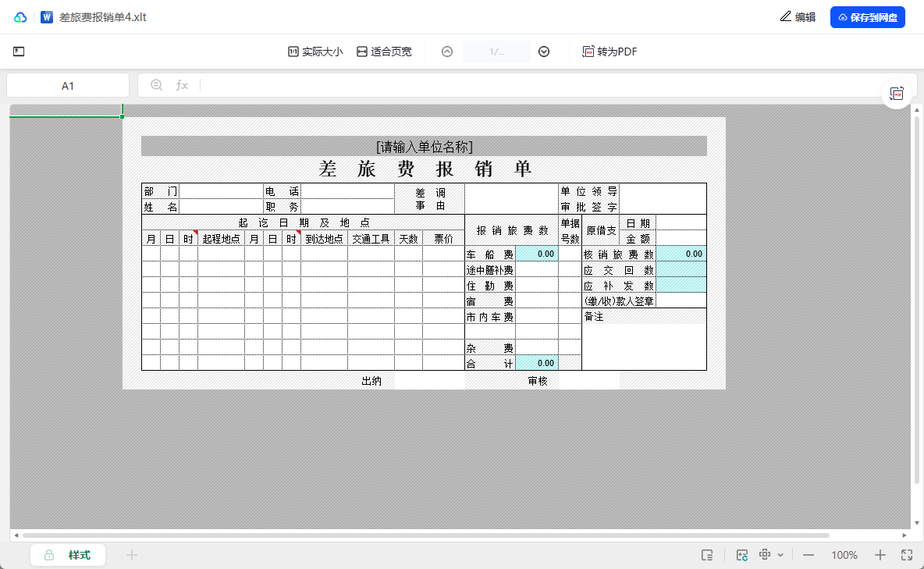Toggle the sidebar panel icon
924x569 pixels.
[19, 52]
